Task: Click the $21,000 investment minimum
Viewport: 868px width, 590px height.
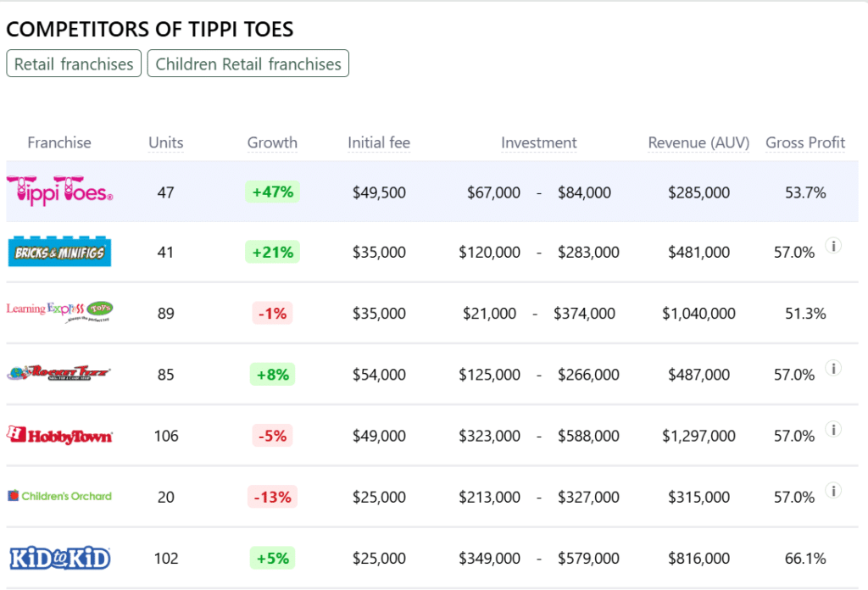Action: (489, 314)
